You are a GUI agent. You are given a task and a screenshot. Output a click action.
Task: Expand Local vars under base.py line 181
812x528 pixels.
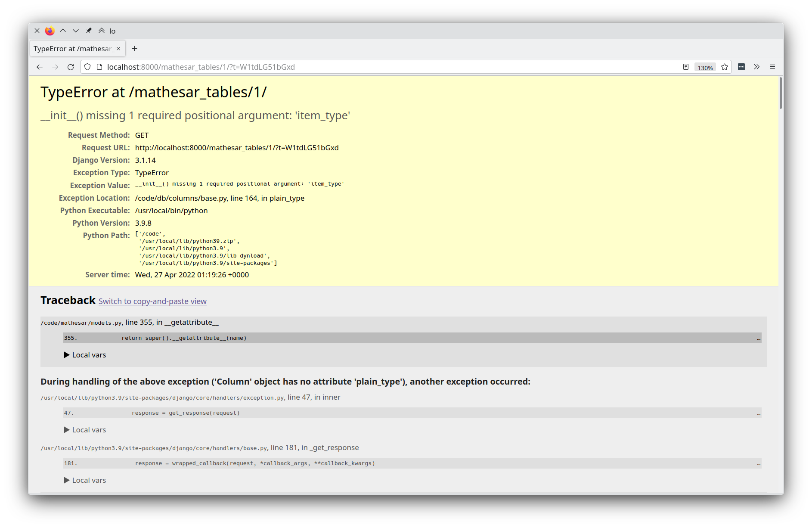(85, 480)
